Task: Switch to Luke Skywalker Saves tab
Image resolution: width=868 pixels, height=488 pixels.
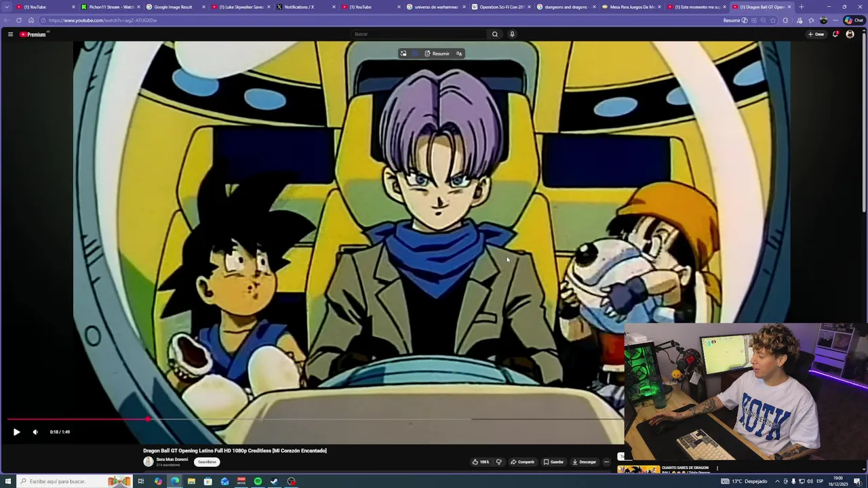Action: (241, 7)
